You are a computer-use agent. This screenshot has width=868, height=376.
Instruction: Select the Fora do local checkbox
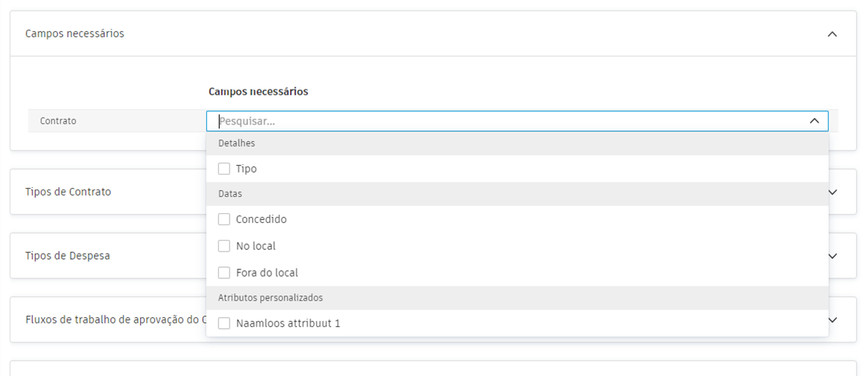click(x=224, y=273)
